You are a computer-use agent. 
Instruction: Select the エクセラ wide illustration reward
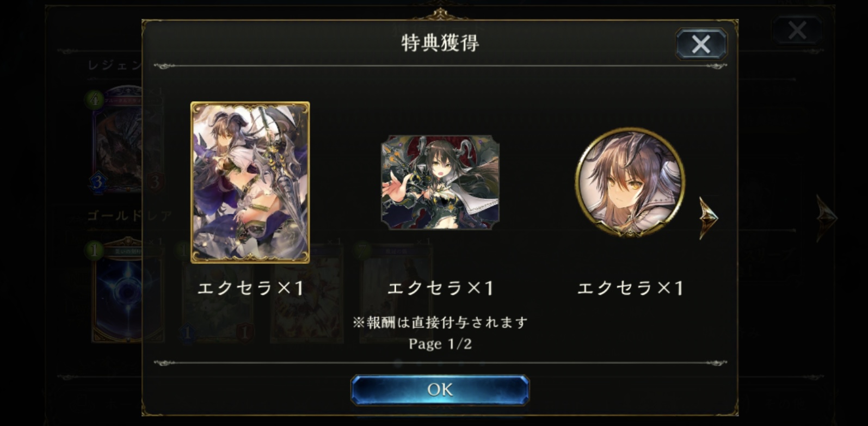(440, 183)
